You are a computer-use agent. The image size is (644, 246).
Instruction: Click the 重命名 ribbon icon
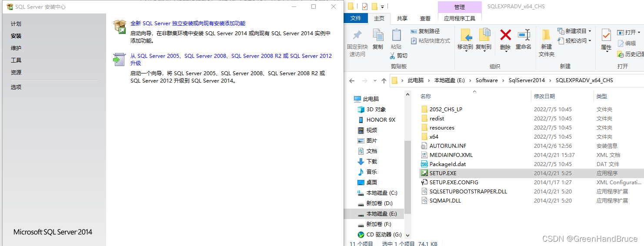coord(524,36)
